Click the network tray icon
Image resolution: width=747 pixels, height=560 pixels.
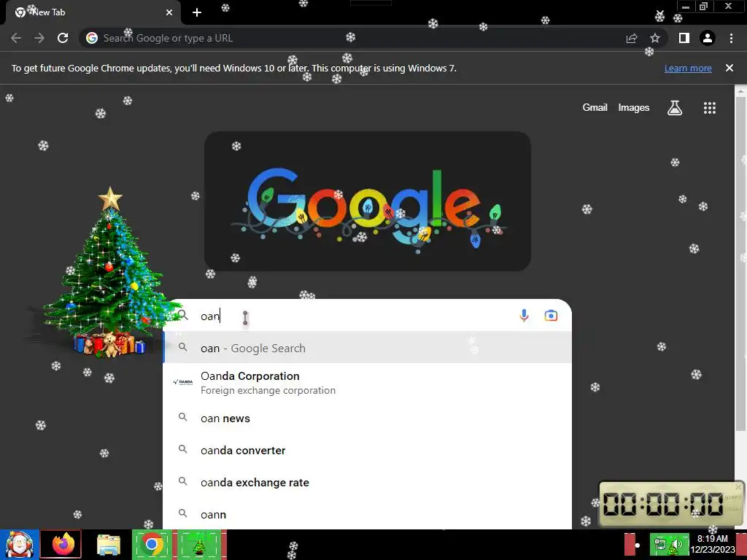659,544
